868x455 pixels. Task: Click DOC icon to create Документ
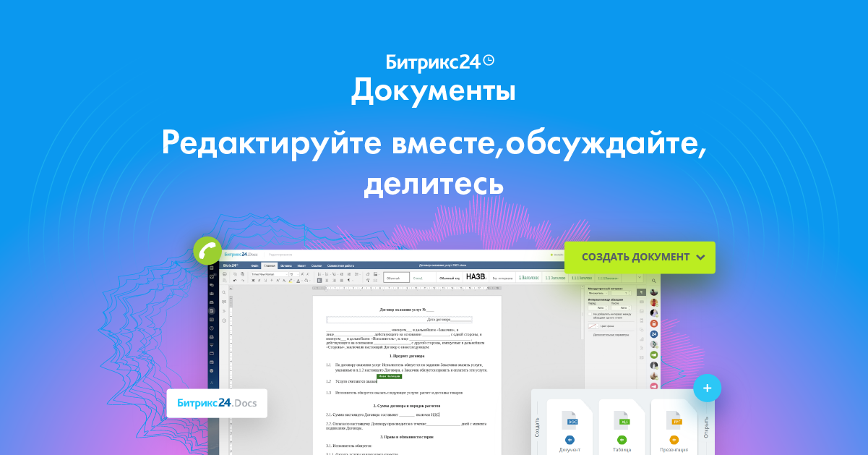[x=572, y=420]
